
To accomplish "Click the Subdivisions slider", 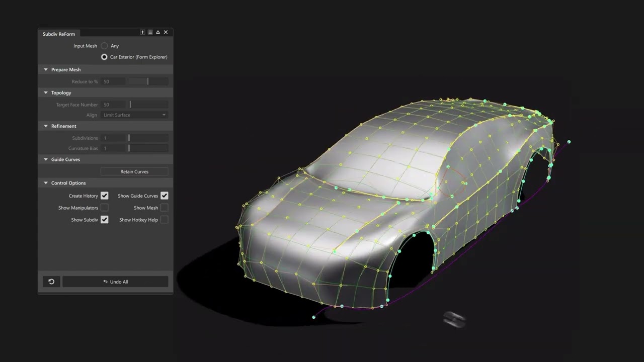I will (x=148, y=138).
